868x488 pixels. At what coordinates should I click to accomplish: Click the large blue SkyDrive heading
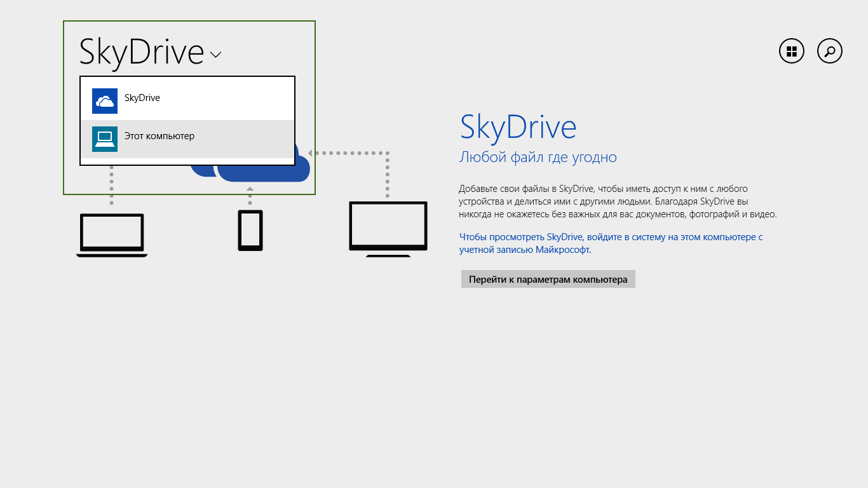coord(518,127)
